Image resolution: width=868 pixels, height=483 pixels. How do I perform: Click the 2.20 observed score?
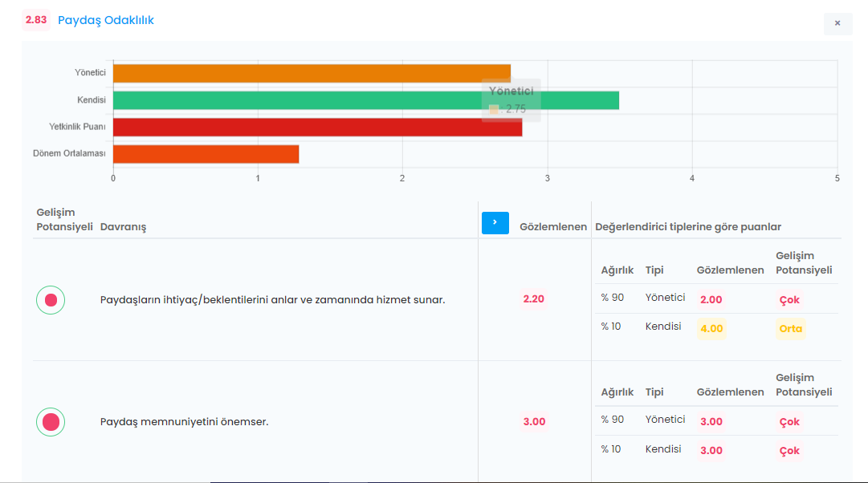pyautogui.click(x=534, y=299)
